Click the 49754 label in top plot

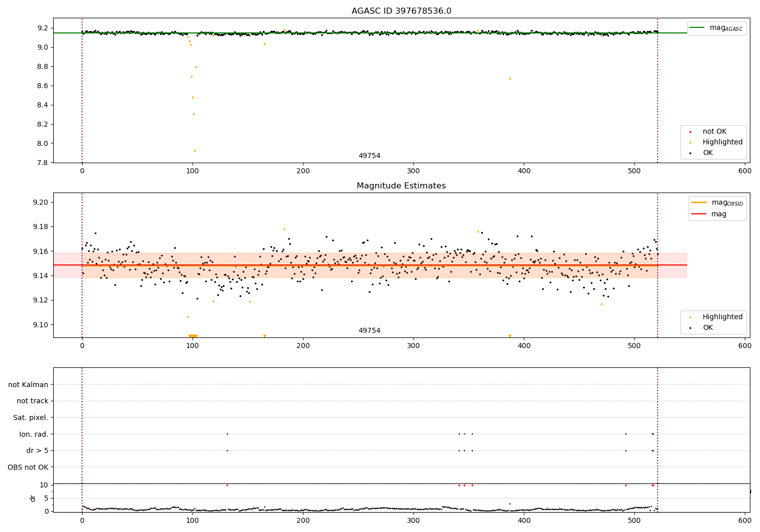coord(369,156)
